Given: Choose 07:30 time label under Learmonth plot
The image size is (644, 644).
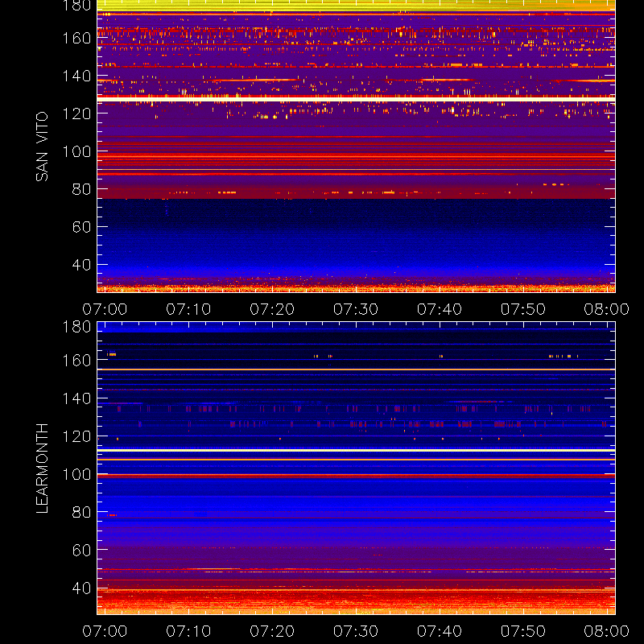Looking at the screenshot, I should tap(356, 631).
